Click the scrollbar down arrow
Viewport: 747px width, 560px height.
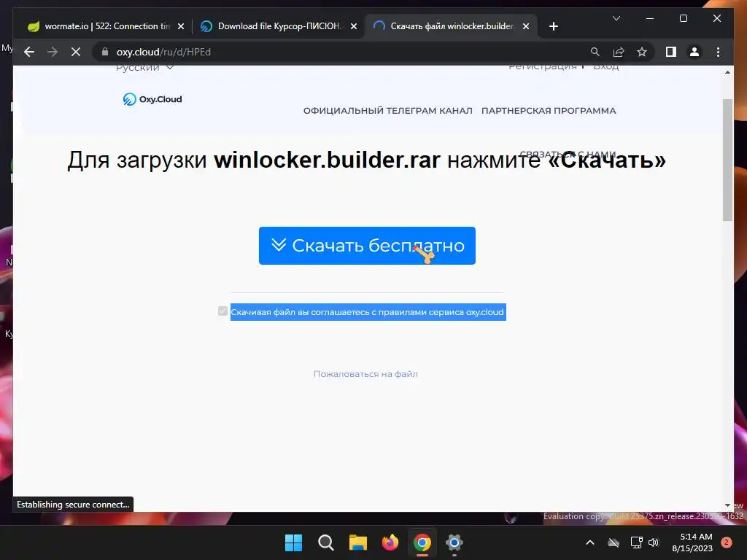click(727, 505)
